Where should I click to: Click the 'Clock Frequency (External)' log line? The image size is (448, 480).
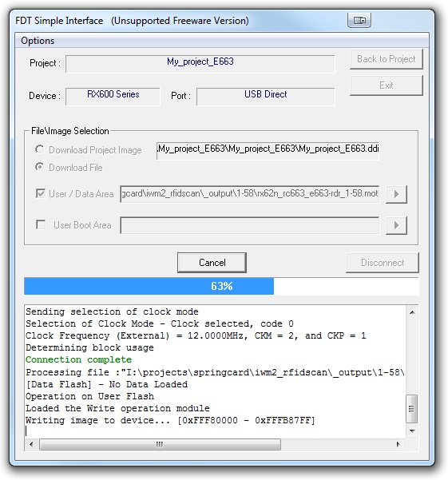point(196,335)
